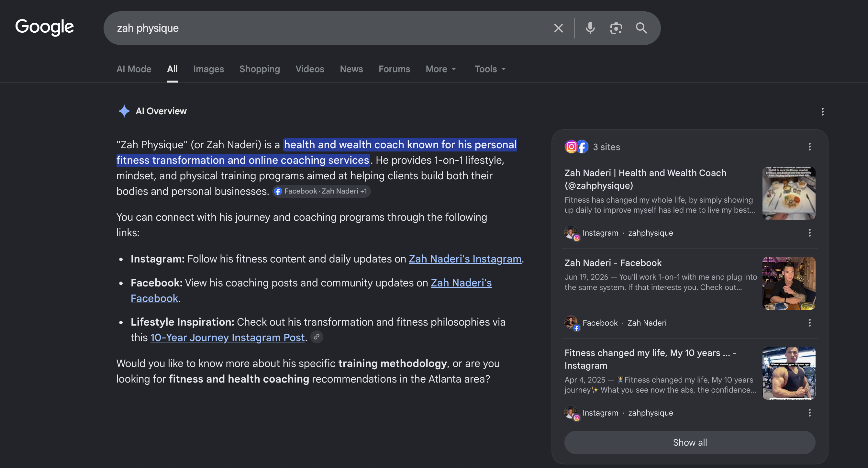Open the Videos tab

coord(310,69)
